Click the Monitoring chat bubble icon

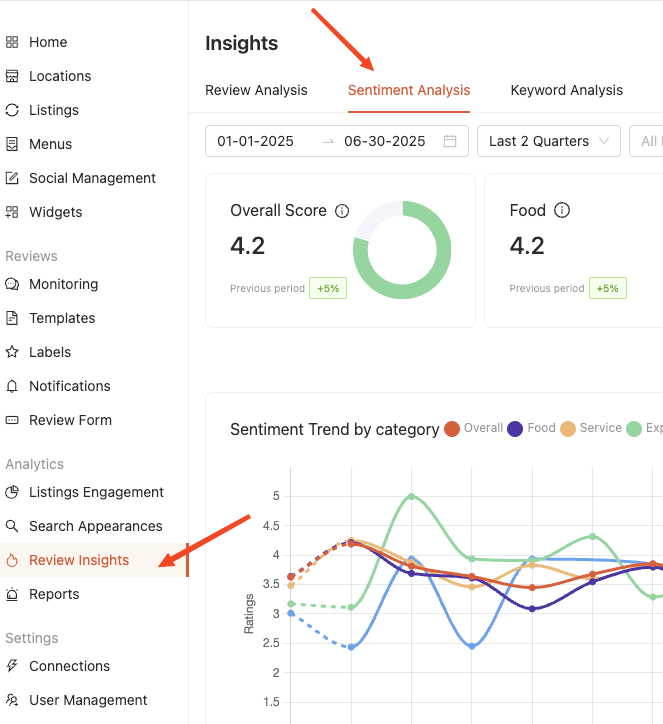12,284
